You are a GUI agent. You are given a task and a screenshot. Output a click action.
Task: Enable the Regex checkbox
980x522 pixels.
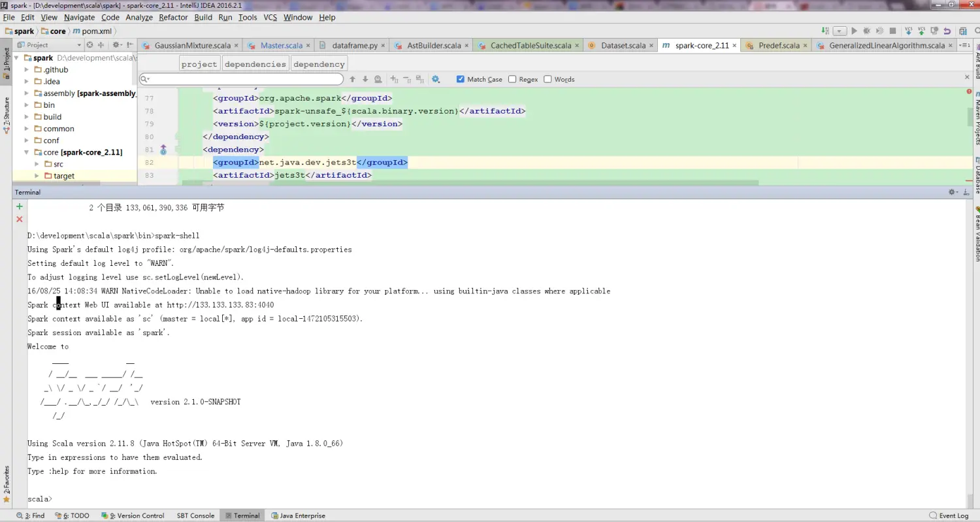pyautogui.click(x=512, y=79)
